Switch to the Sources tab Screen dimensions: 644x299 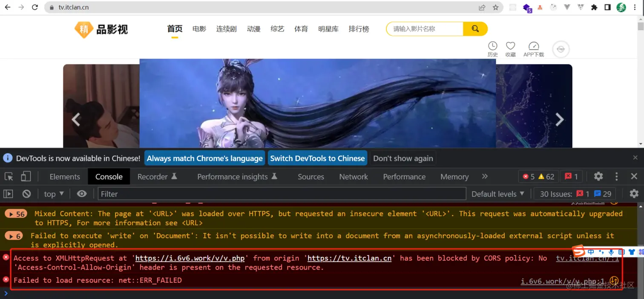click(311, 177)
